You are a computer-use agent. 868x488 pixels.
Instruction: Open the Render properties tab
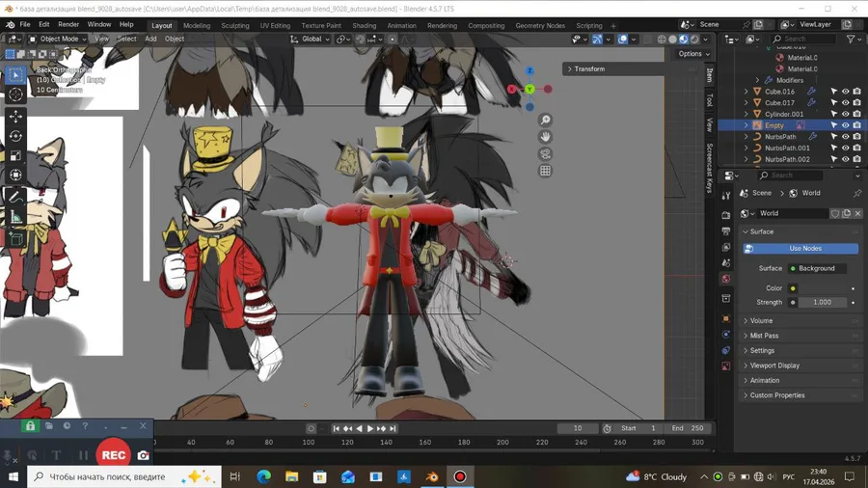(725, 215)
